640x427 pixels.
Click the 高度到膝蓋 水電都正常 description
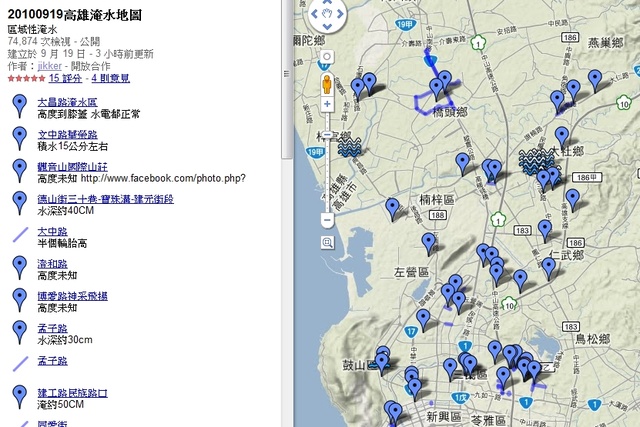coord(89,114)
